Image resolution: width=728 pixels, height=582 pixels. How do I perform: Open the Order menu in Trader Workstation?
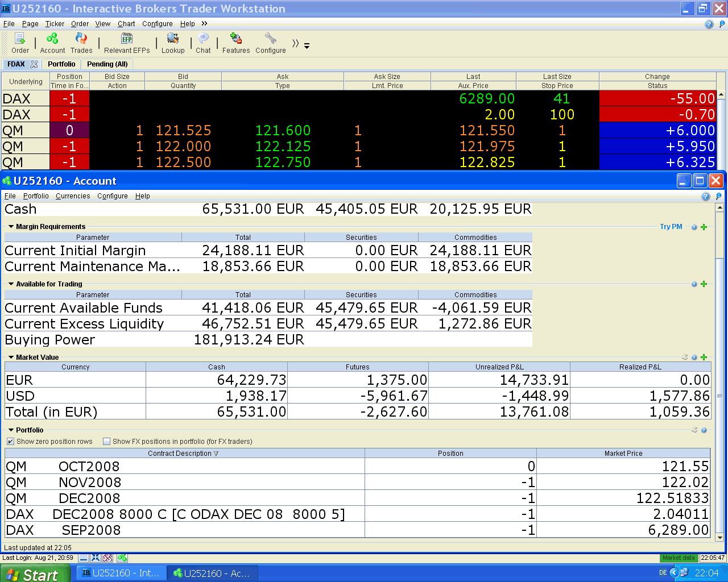click(80, 24)
